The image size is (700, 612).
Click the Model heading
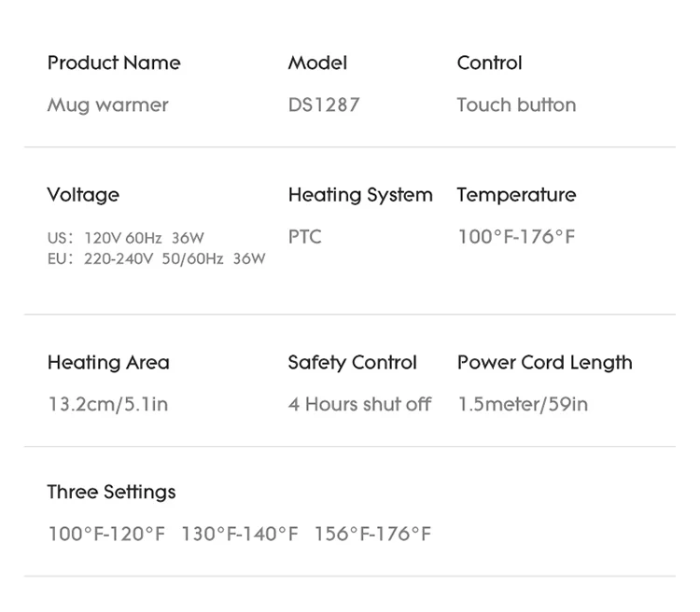(x=317, y=63)
